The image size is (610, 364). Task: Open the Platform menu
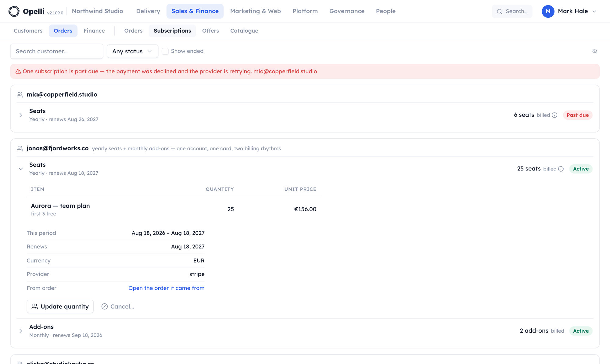pos(305,11)
